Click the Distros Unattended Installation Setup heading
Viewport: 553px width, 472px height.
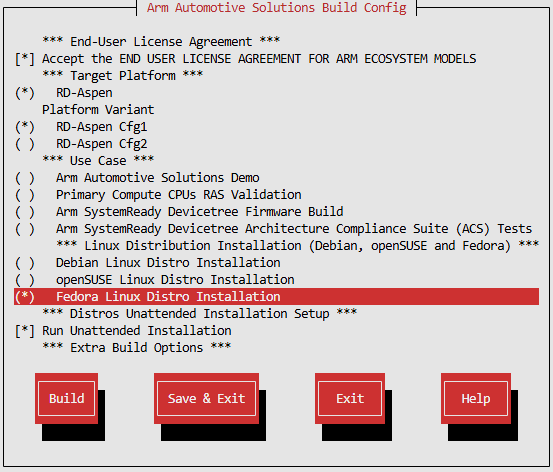coord(200,314)
